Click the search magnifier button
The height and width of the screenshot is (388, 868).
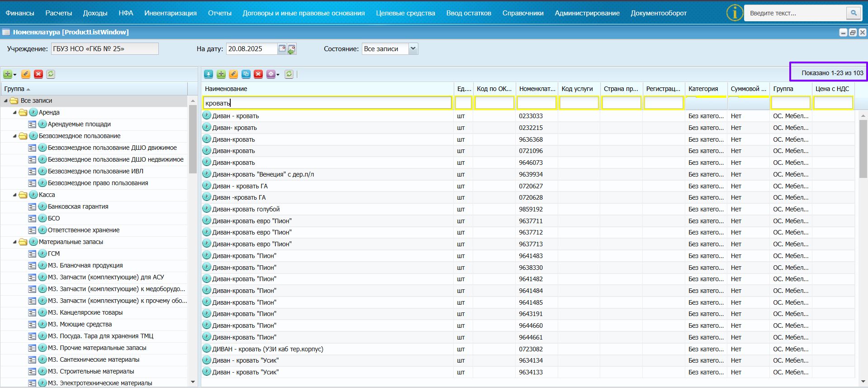point(853,13)
